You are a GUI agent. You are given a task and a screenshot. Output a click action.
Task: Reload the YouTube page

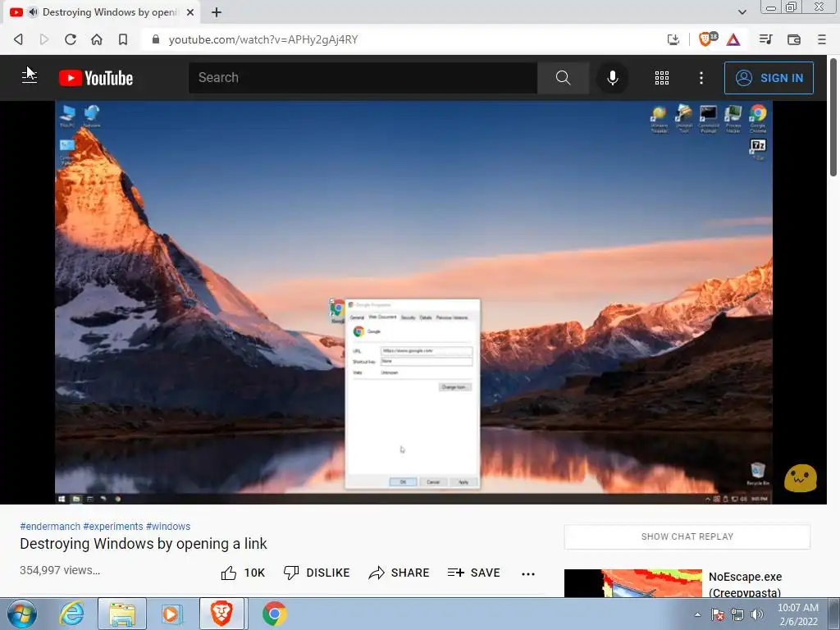[x=71, y=39]
